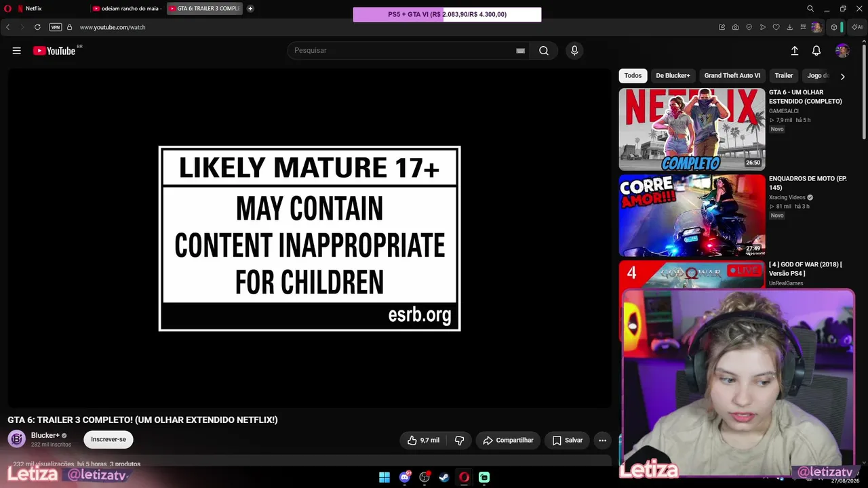Open browser downloads
The height and width of the screenshot is (488, 868).
point(790,27)
